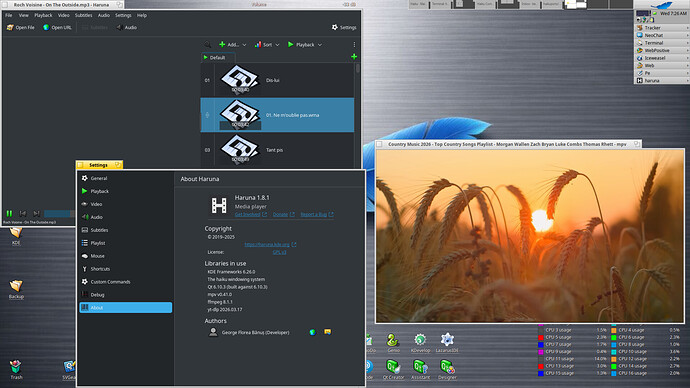The image size is (690, 388).
Task: Click the previous track button
Action: [x=23, y=213]
